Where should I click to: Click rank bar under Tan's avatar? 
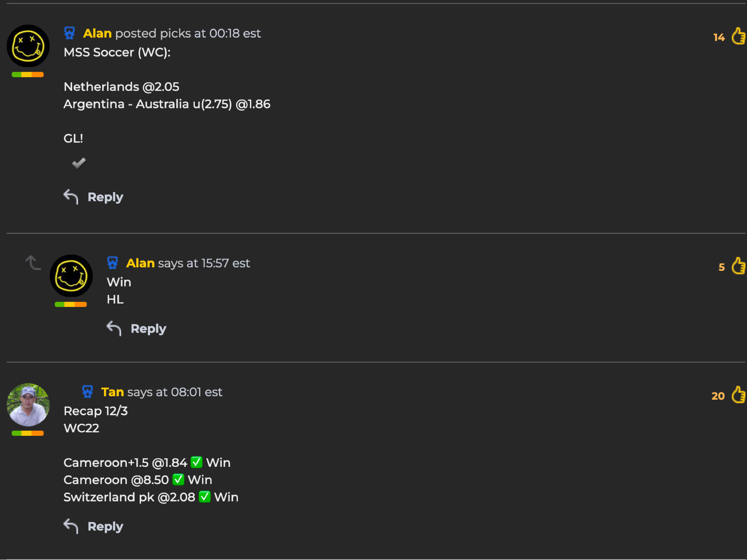point(28,433)
